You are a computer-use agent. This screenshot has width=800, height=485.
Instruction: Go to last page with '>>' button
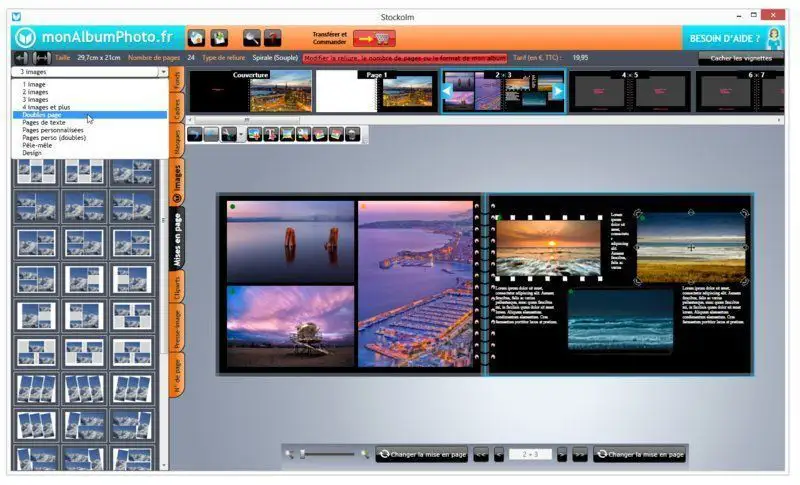(x=580, y=454)
